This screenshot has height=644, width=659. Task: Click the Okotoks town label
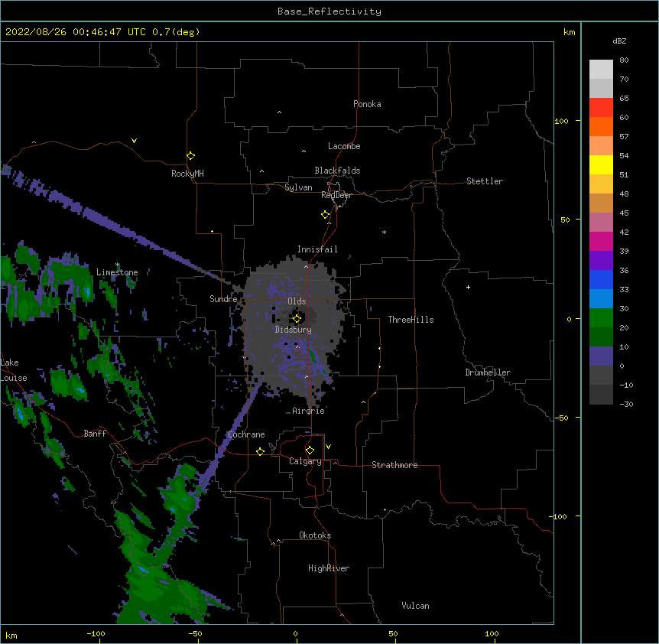point(315,535)
